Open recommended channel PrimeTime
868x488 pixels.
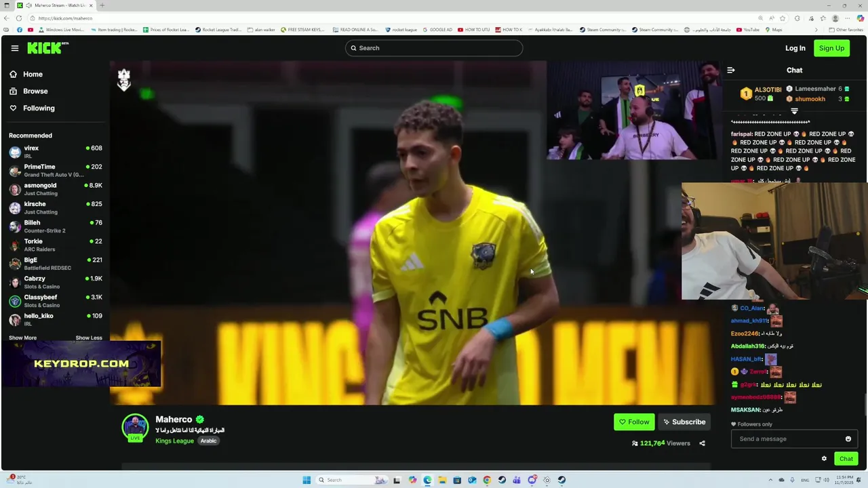pyautogui.click(x=54, y=171)
